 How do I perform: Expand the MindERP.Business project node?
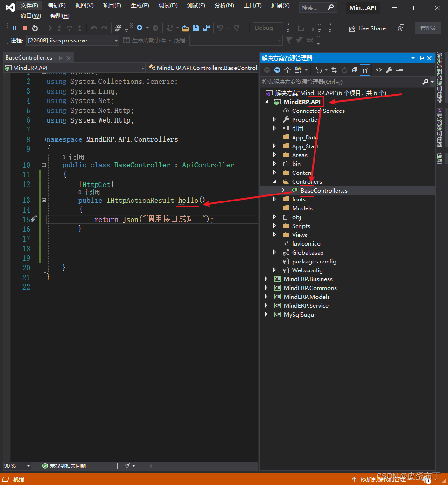(266, 279)
